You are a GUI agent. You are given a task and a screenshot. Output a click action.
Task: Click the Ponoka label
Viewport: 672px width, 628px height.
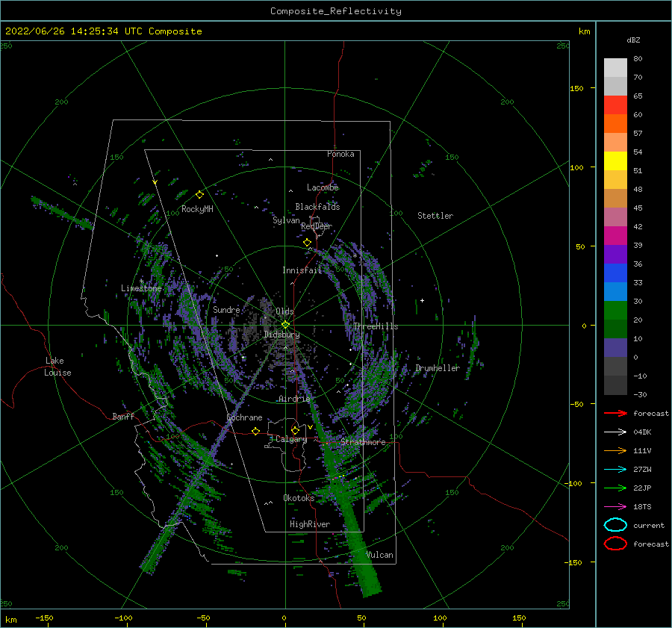pos(340,154)
